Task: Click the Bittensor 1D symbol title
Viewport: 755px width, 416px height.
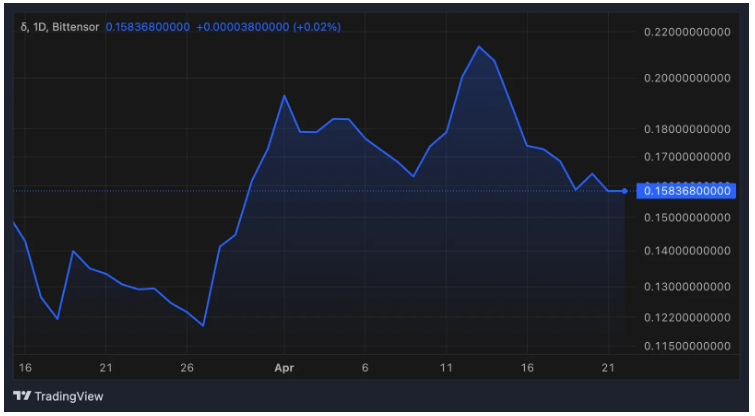Action: pos(60,27)
